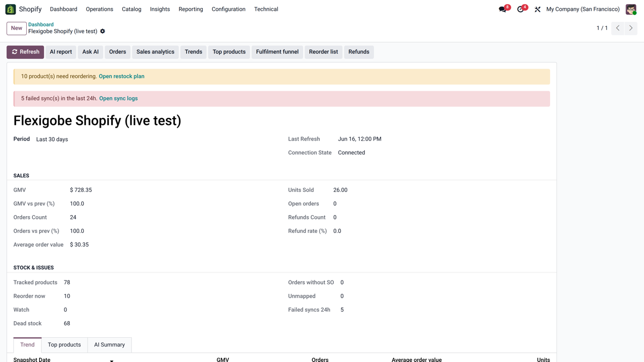Viewport: 644px width, 362px height.
Task: Click the Flexigobe Shopify (live test) title
Action: [97, 121]
